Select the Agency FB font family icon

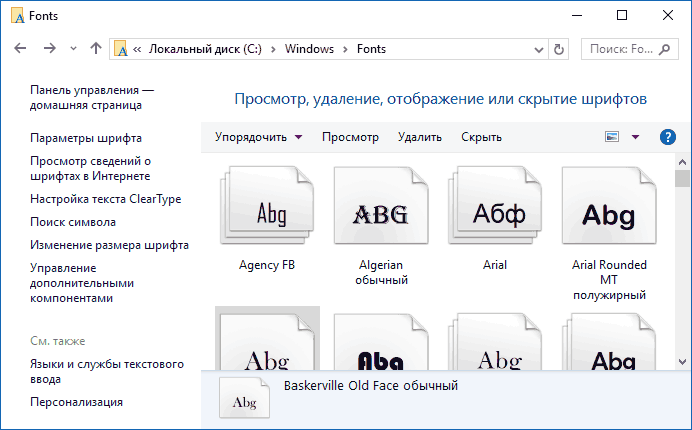click(x=267, y=205)
